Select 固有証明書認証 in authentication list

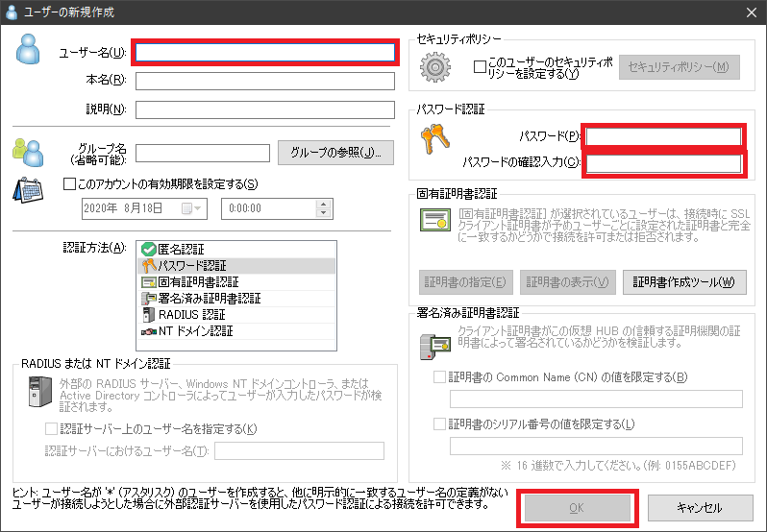pos(236,282)
